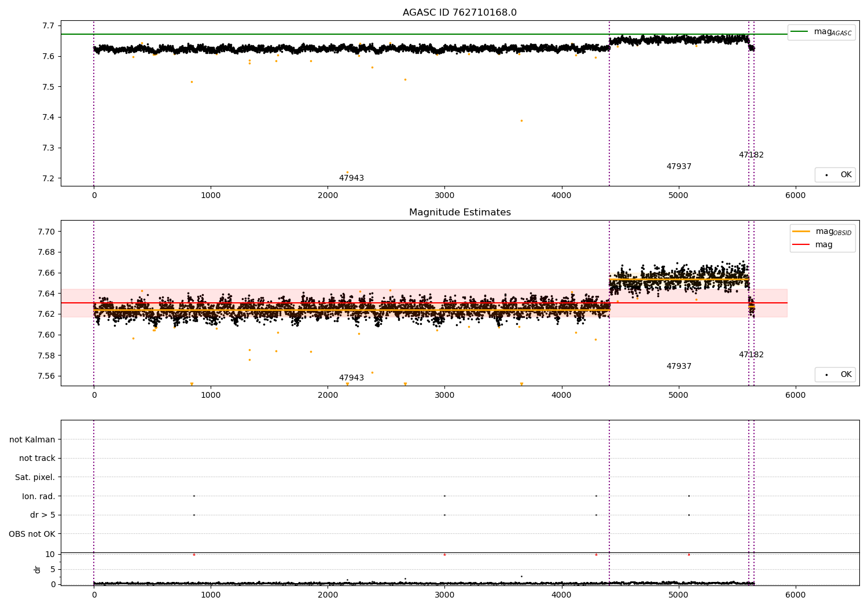Click the 7.64 y-axis tick label
This screenshot has height=608, width=868.
46,294
